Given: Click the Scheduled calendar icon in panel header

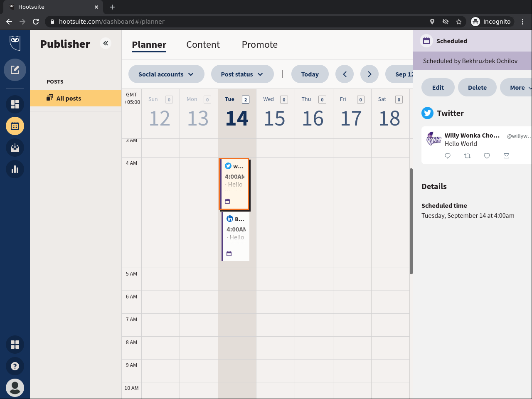Looking at the screenshot, I should tap(426, 41).
